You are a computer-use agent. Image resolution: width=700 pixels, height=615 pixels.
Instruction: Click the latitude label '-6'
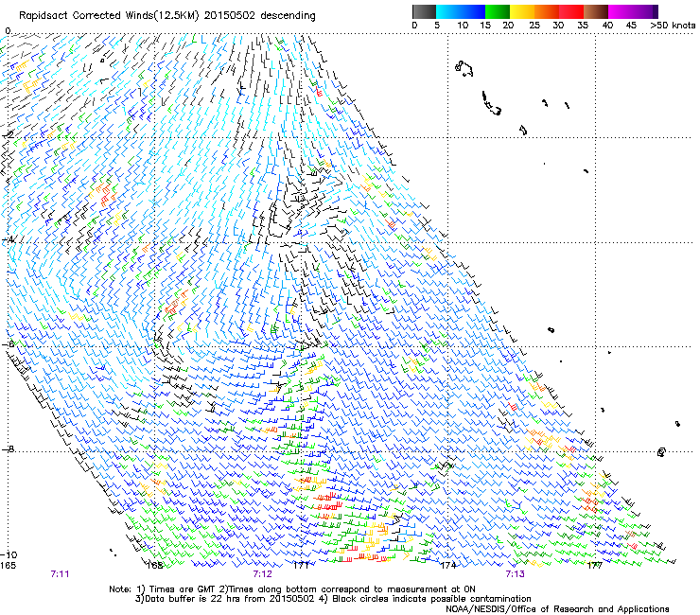8,343
